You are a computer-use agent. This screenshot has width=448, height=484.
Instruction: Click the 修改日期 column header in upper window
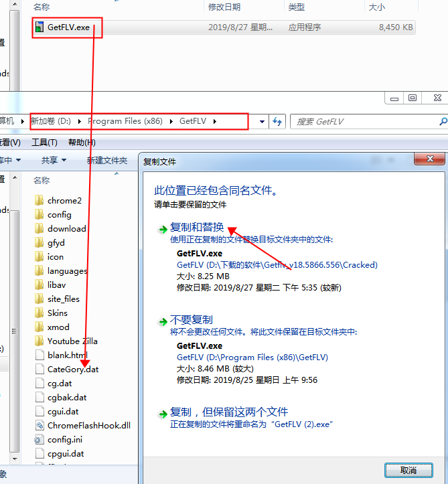point(224,7)
